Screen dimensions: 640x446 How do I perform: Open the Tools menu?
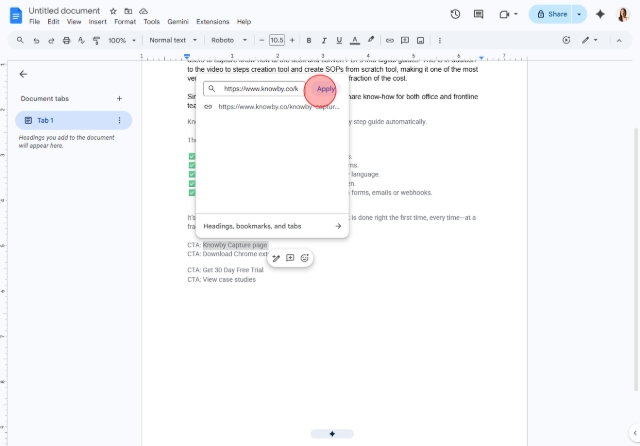coord(151,22)
